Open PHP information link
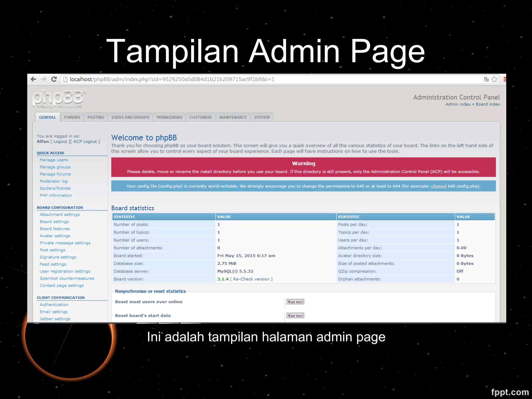This screenshot has width=532, height=399. pos(56,195)
